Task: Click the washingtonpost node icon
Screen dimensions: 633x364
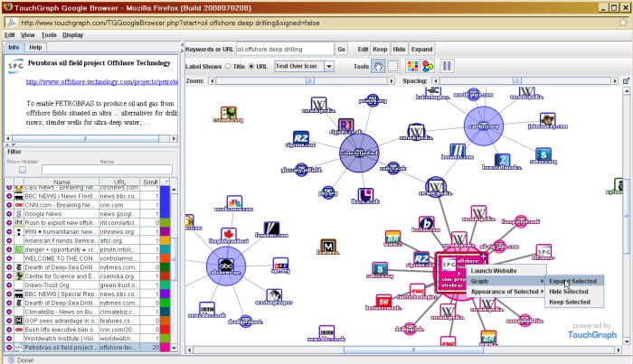Action: click(274, 295)
